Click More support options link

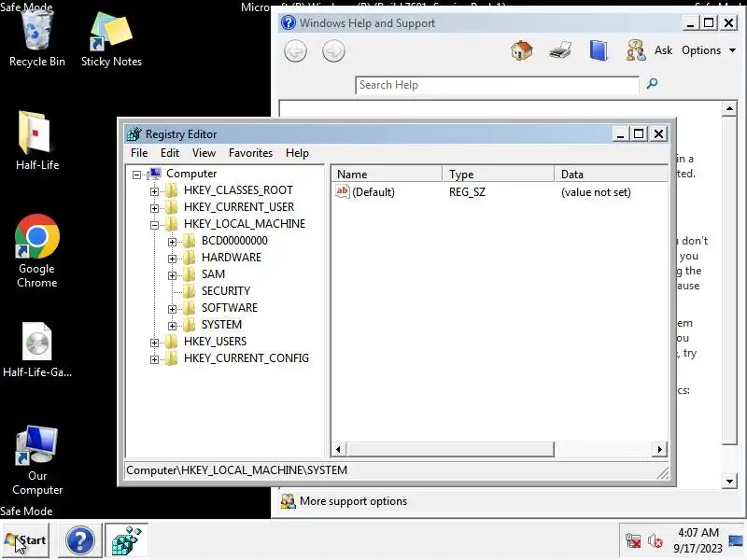[354, 501]
